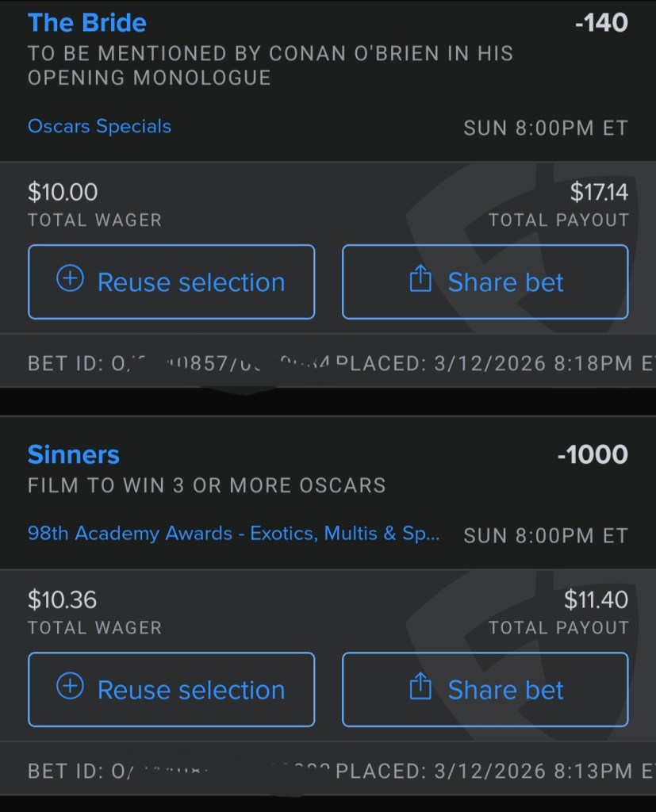Open the Oscars Specials market link
Viewport: 656px width, 812px height.
(x=99, y=126)
